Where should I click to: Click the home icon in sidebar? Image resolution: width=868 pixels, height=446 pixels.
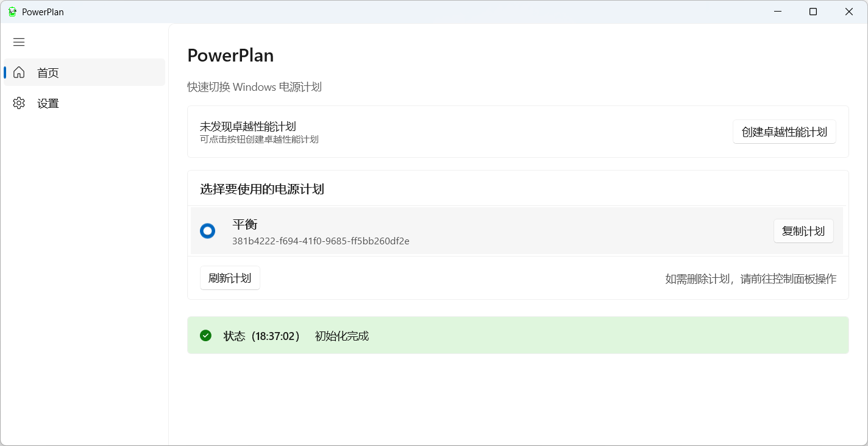coord(19,73)
